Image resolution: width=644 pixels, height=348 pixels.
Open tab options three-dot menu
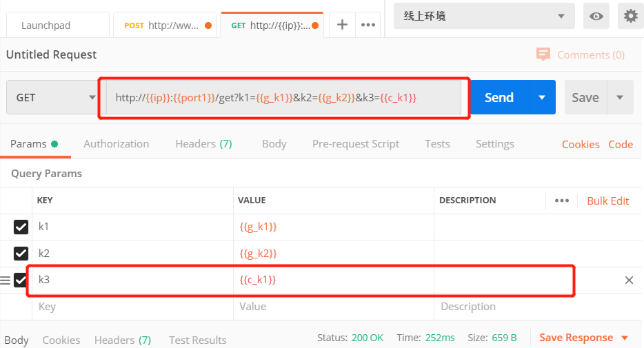pyautogui.click(x=368, y=25)
